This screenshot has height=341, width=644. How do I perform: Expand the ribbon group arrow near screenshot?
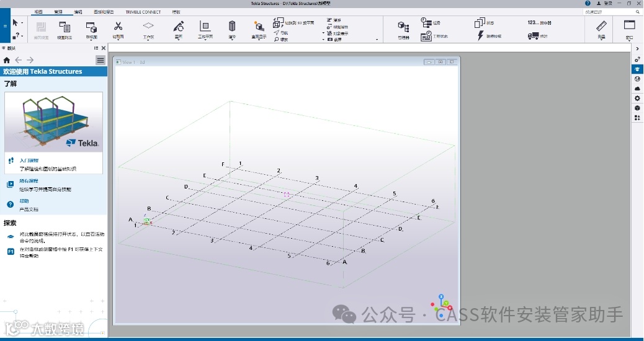(377, 40)
